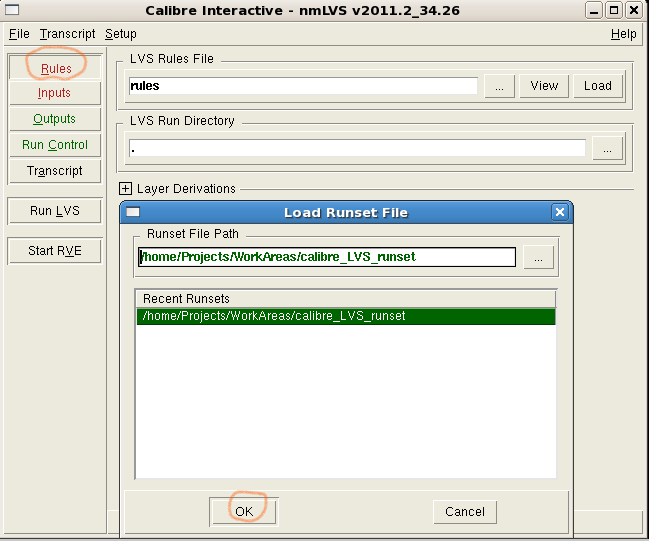Open the File menu

coord(19,34)
